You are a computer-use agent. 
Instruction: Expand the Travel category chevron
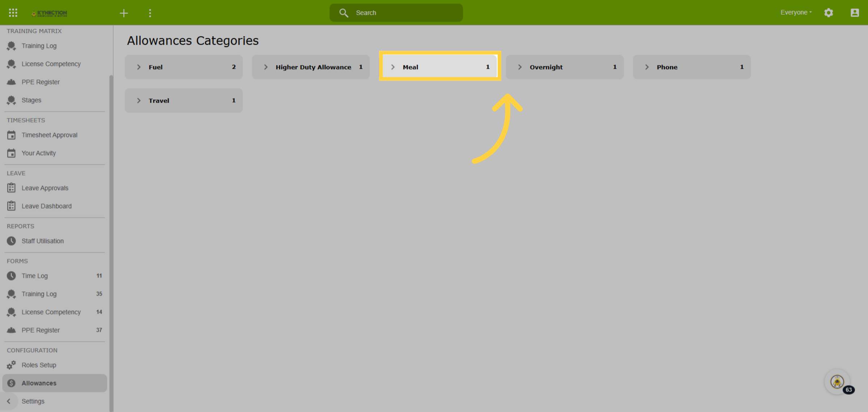coord(139,101)
